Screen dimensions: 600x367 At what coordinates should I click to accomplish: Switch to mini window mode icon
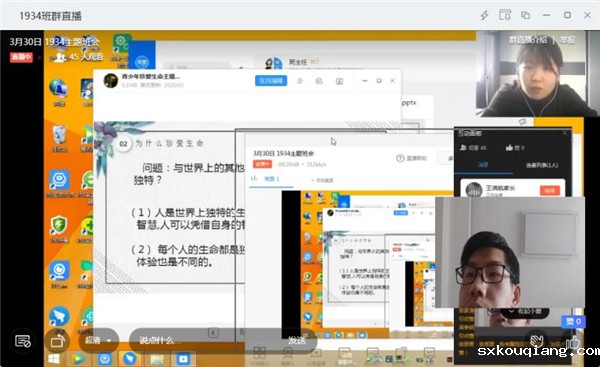pos(505,15)
